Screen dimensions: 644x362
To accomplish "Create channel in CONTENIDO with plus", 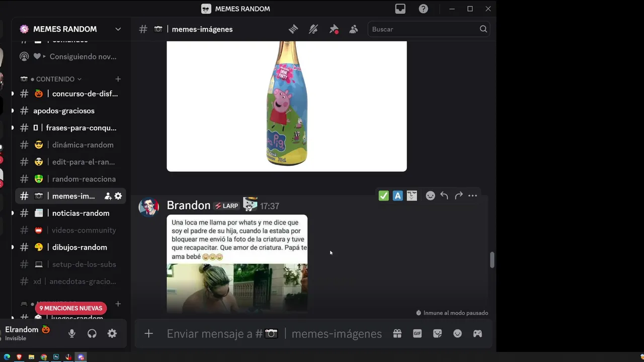I will 118,79.
